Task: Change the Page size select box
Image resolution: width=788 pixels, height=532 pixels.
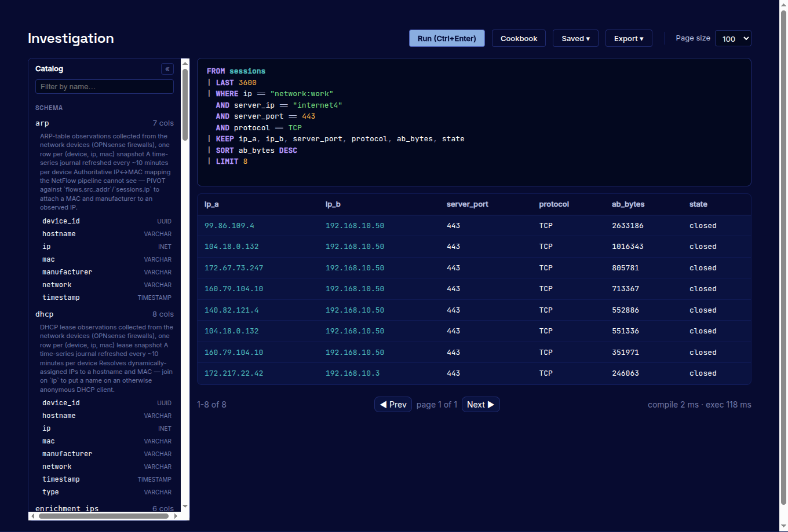Action: [733, 38]
